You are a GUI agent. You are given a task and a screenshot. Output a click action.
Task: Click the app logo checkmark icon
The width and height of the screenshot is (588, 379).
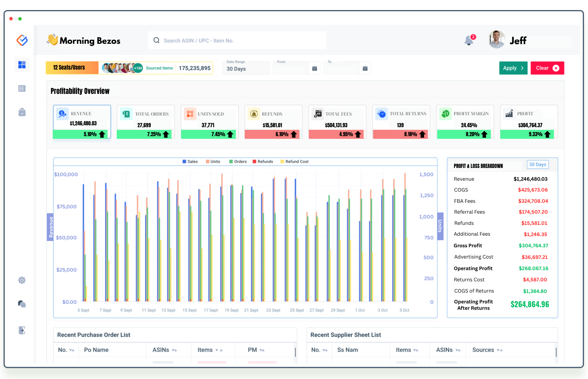pyautogui.click(x=22, y=40)
